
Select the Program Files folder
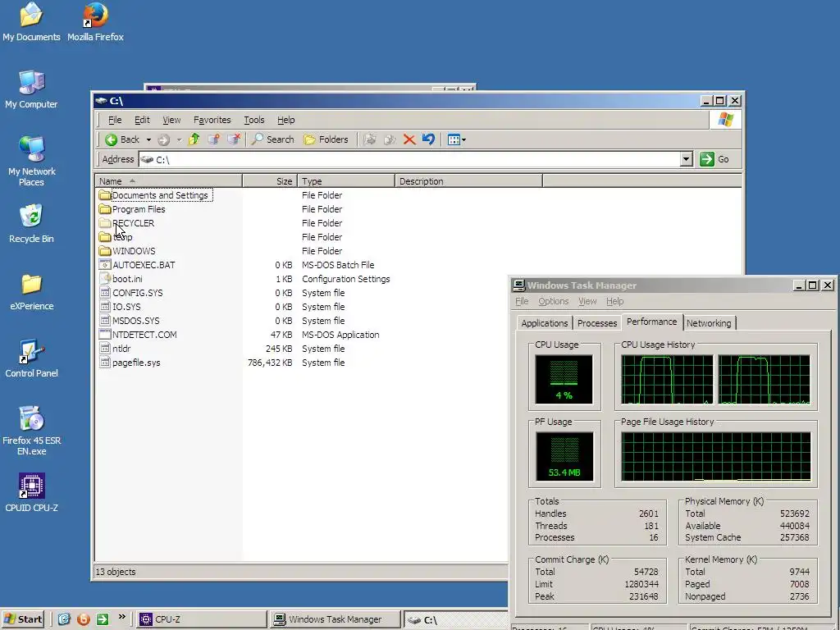[132, 209]
